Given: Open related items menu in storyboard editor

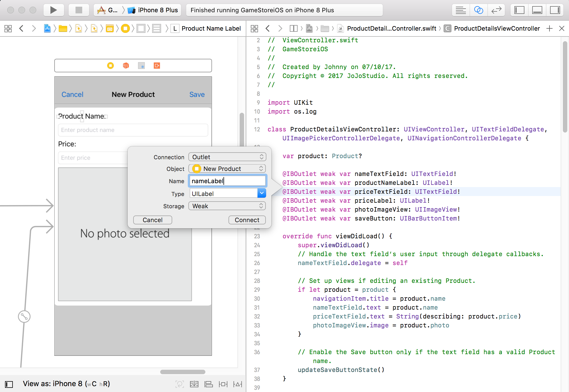Looking at the screenshot, I should [8, 28].
